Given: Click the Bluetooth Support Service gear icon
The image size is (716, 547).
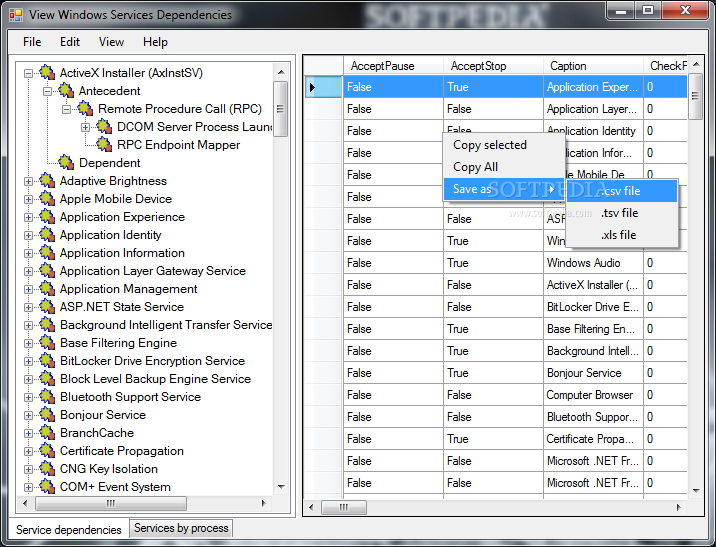Looking at the screenshot, I should click(x=47, y=397).
